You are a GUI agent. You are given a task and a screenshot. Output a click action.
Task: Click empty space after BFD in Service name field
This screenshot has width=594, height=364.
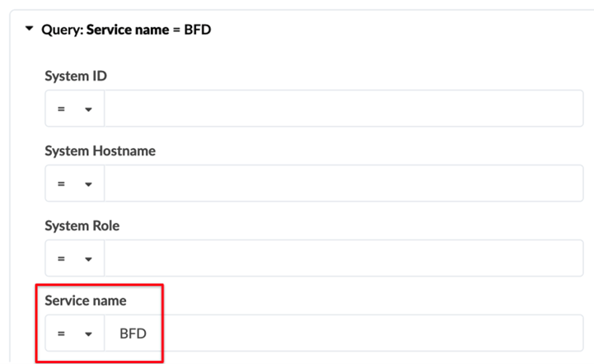[x=371, y=334]
